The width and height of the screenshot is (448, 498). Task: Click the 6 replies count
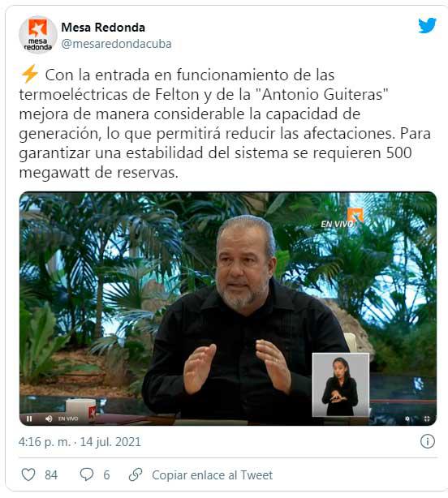106,475
